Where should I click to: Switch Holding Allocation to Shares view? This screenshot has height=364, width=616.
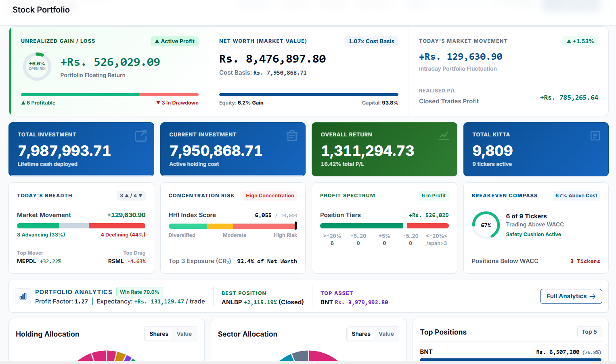pyautogui.click(x=159, y=334)
